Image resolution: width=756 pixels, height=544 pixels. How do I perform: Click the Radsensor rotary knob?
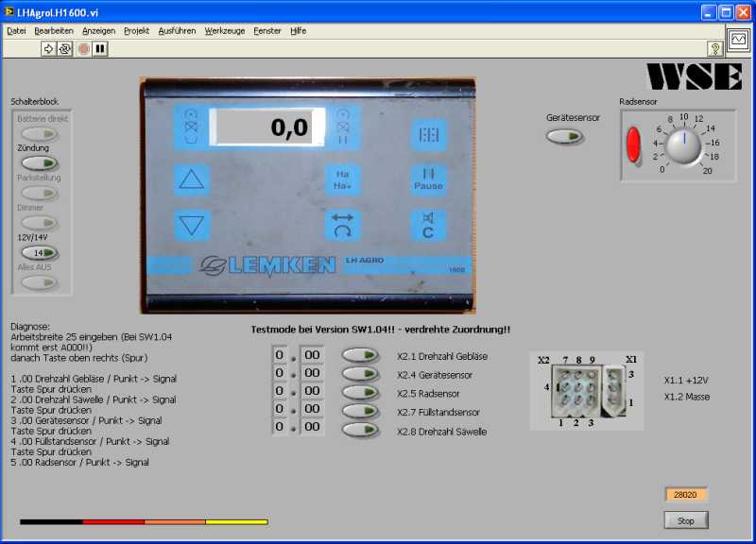click(683, 146)
